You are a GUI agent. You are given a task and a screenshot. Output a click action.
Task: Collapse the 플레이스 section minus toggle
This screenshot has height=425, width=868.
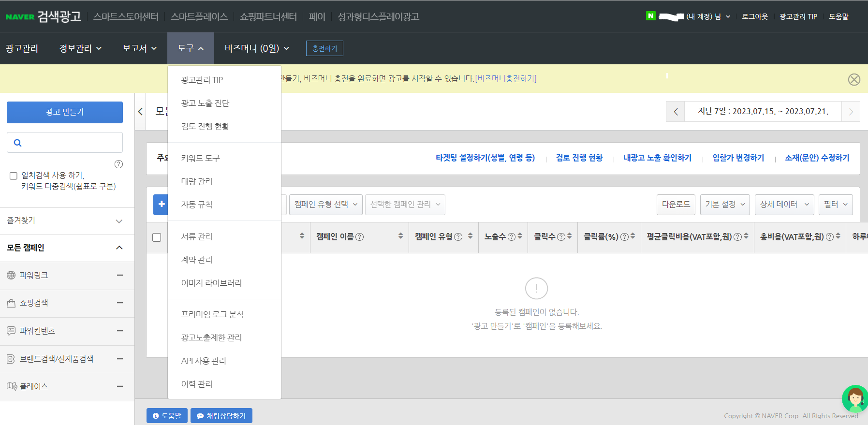120,386
